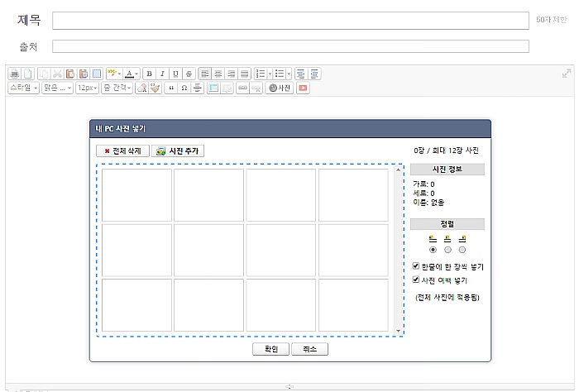Click the photo grid scroll up arrow

tap(398, 170)
